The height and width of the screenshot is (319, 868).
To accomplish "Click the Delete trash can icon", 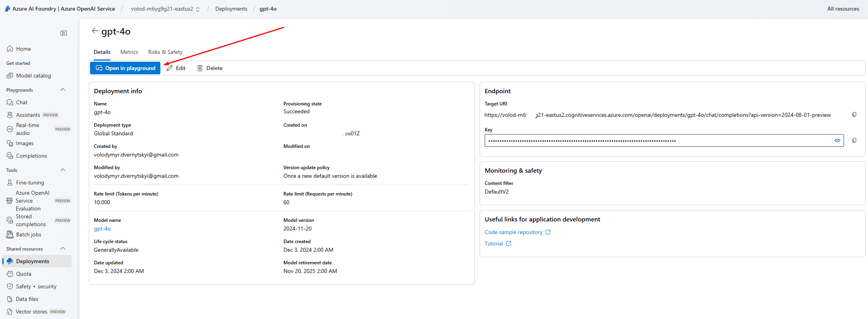I will [200, 68].
